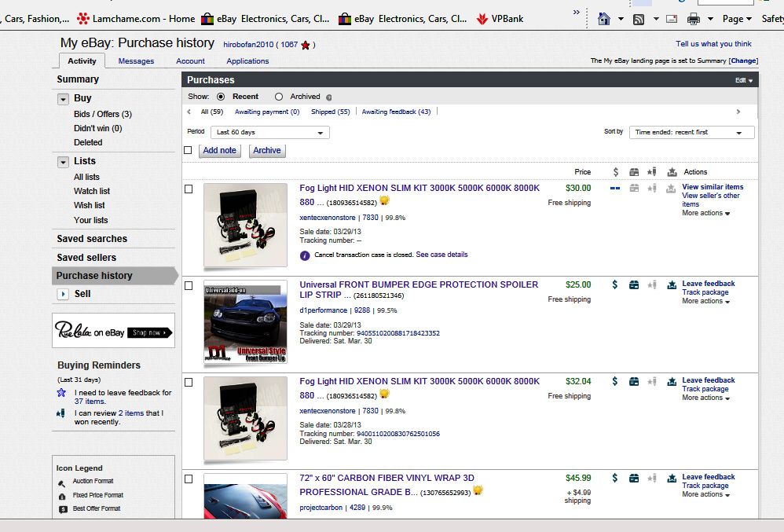Click the Read Mail envelope icon

[x=672, y=19]
